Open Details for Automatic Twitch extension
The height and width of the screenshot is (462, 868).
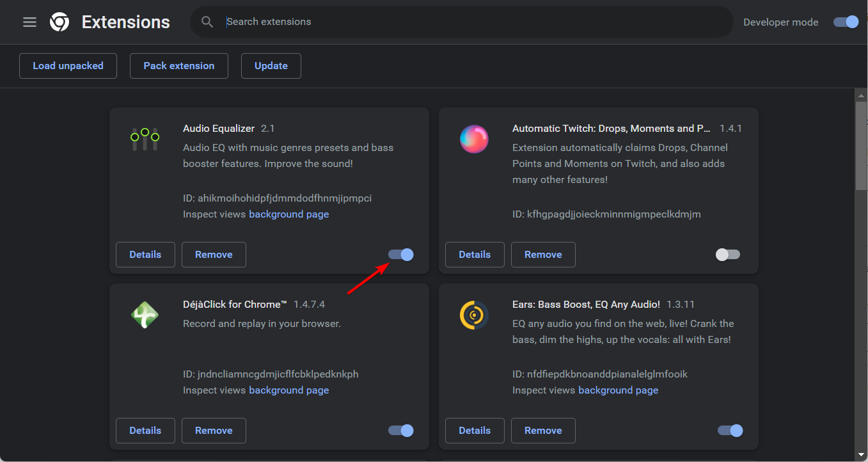[x=475, y=255]
